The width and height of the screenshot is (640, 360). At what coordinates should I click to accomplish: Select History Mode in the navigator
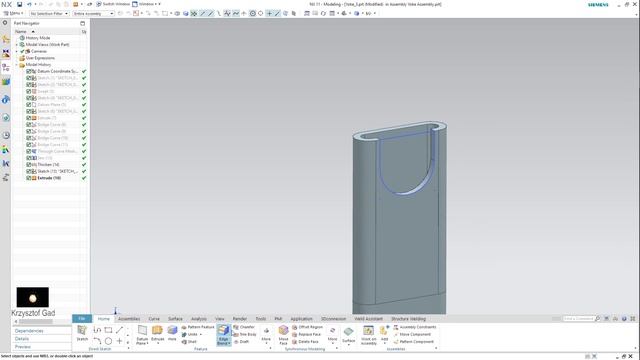(x=38, y=38)
